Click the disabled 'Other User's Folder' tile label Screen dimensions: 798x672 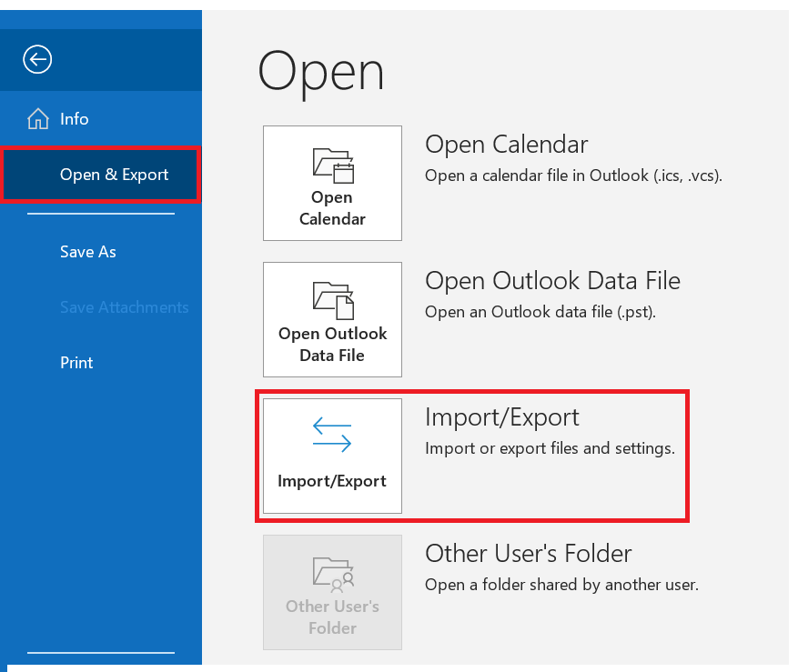[332, 617]
